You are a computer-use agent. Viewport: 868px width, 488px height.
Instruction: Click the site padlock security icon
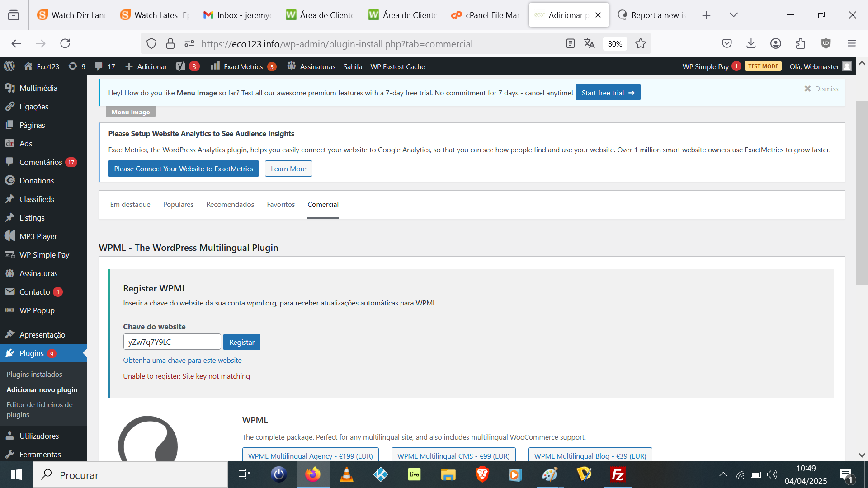point(170,43)
